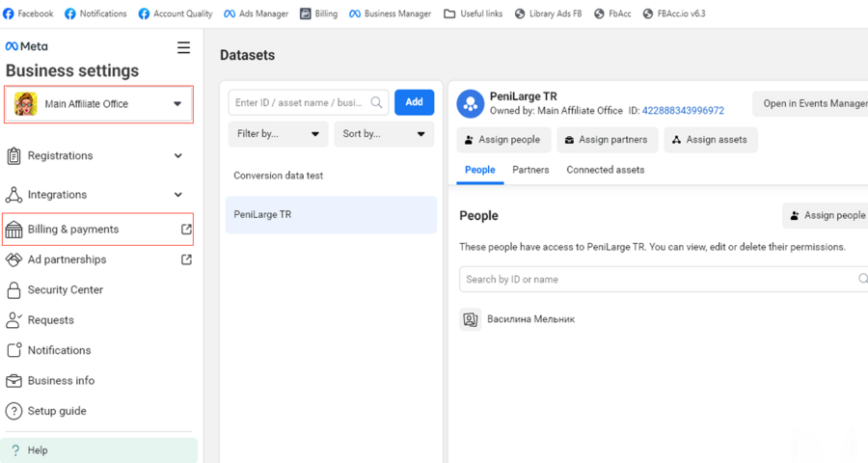Image resolution: width=868 pixels, height=463 pixels.
Task: Open Ad partnerships
Action: (x=98, y=259)
